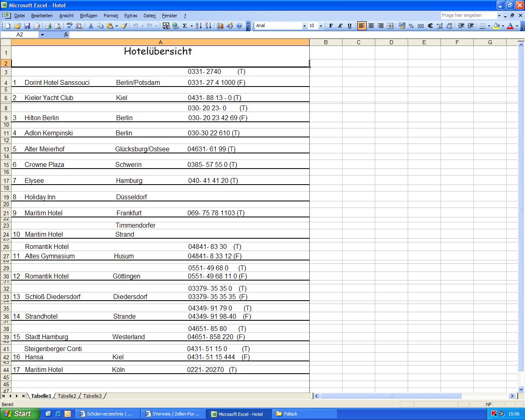Screen dimensions: 525x420
Task: Create a new workbook with the New icon
Action: click(x=8, y=26)
